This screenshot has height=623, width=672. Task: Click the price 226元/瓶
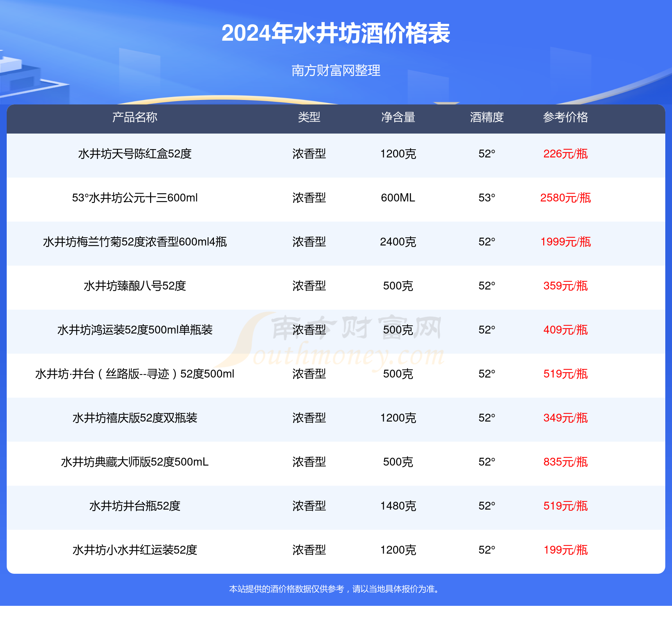tap(566, 154)
